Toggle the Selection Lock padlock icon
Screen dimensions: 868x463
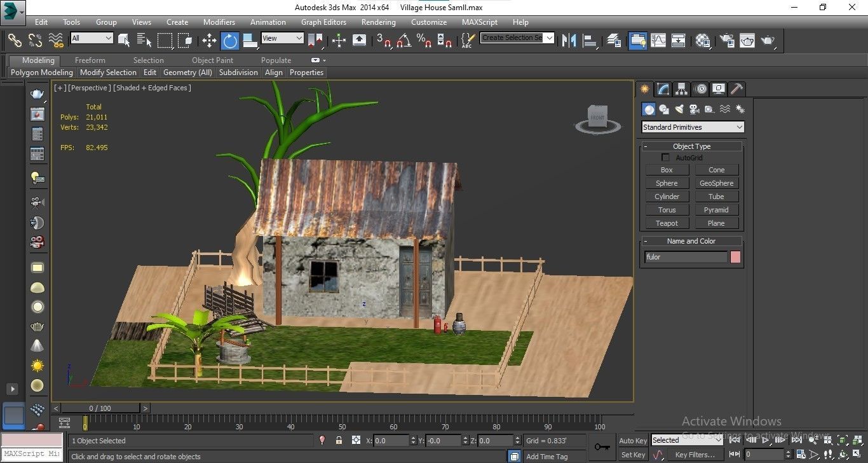point(339,440)
